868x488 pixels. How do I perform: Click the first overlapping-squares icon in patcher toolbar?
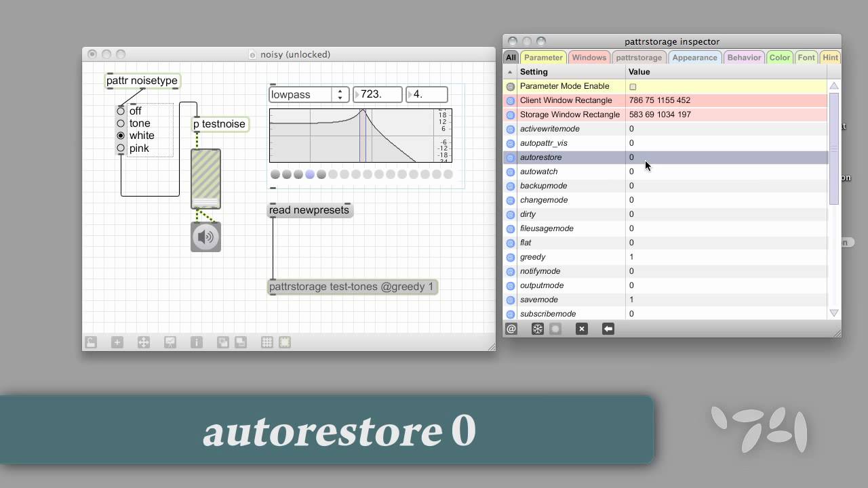tap(222, 343)
